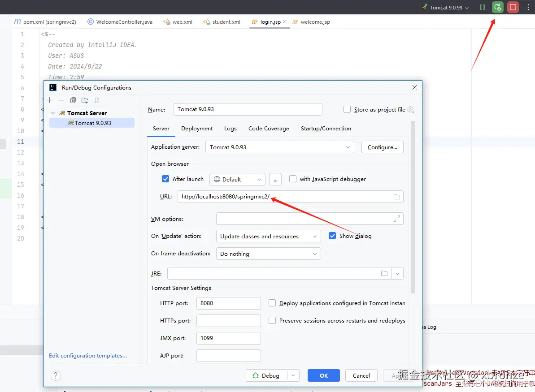The image size is (535, 392).
Task: Switch to the Code Coverage tab
Action: pos(269,129)
